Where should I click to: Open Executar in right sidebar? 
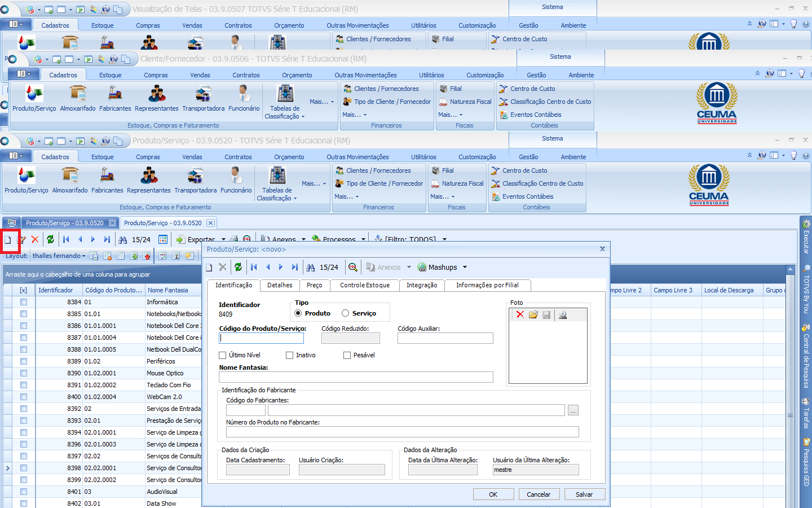[806, 237]
